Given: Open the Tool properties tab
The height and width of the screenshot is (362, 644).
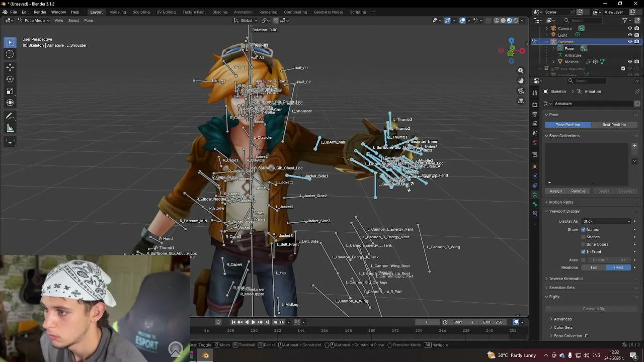Looking at the screenshot, I should coord(535,92).
